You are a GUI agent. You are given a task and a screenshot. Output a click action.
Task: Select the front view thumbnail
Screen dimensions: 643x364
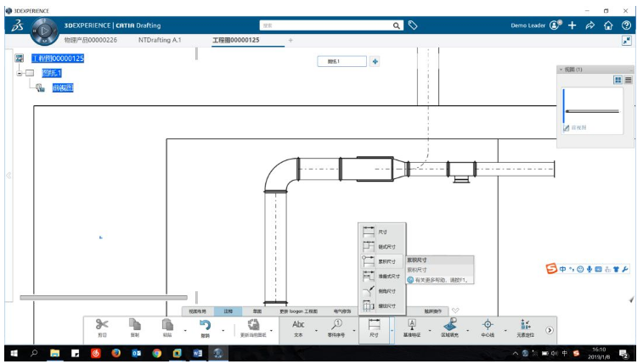click(x=592, y=110)
